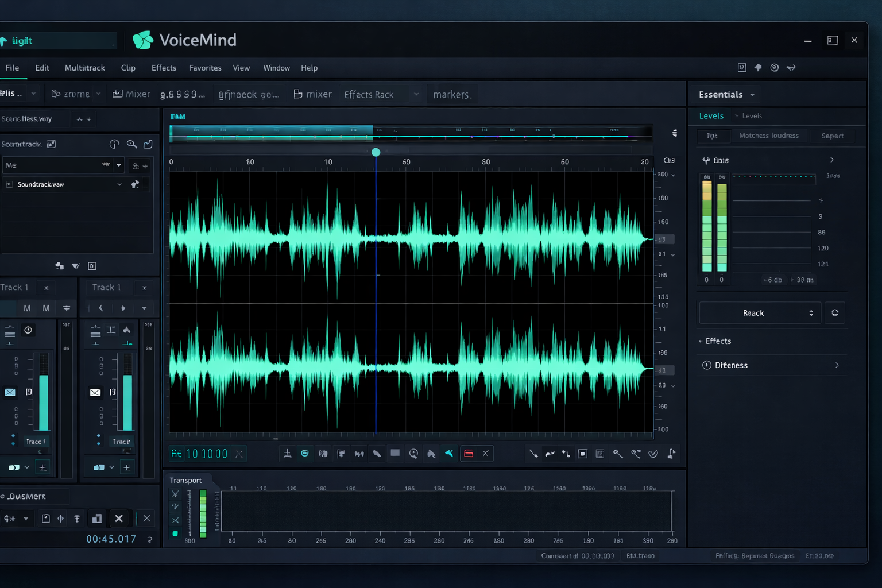Switch to the Levels tab
Image resolution: width=882 pixels, height=588 pixels.
click(x=711, y=115)
